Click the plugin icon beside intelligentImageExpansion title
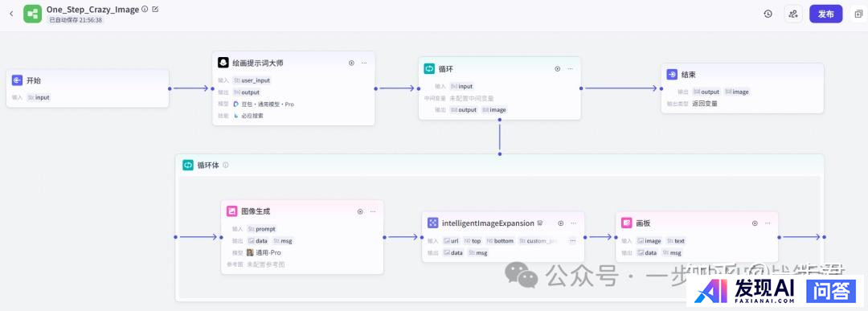 540,223
